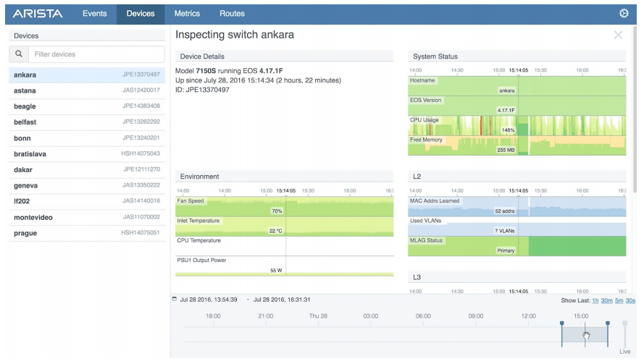Click the CPU Usage graph row
Image resolution: width=644 pixels, height=361 pixels.
[x=517, y=126]
